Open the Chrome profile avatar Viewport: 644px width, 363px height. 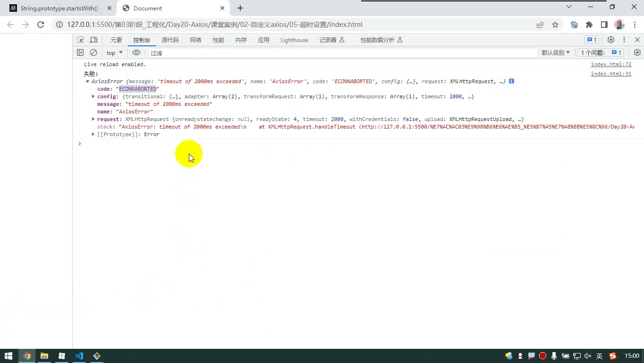pyautogui.click(x=619, y=25)
